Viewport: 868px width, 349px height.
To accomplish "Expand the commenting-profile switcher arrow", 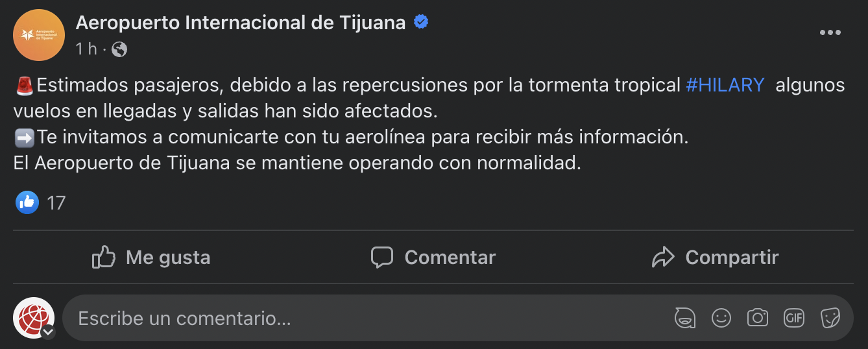I will (49, 332).
